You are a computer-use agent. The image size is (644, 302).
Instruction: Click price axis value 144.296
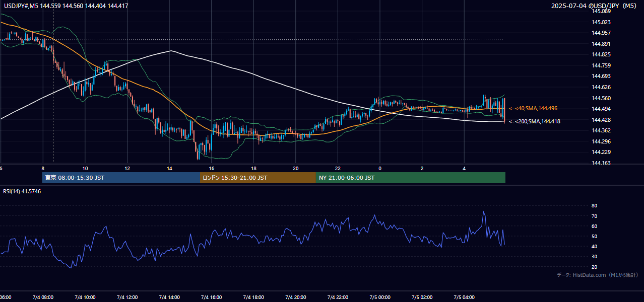pos(601,141)
